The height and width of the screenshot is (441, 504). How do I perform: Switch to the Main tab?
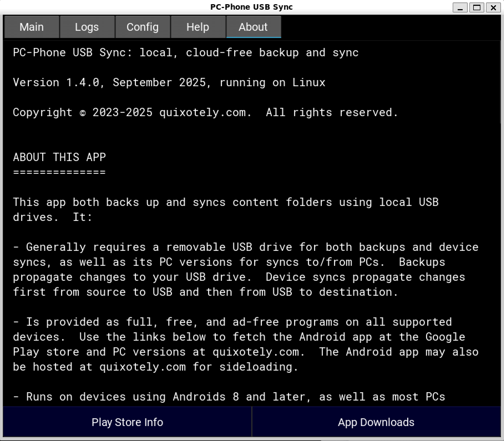(32, 27)
